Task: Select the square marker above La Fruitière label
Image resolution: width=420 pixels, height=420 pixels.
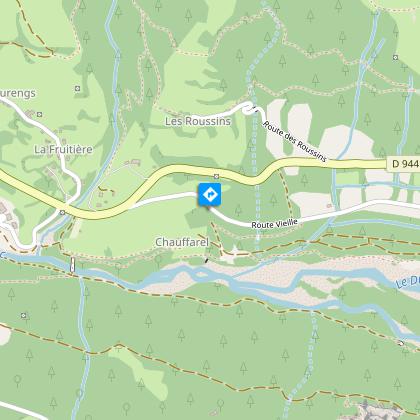Action: pos(40,114)
